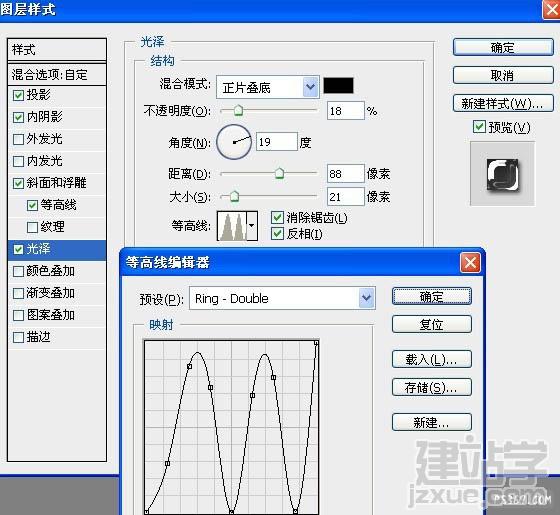560x515 pixels.
Task: Select the 斜面和浮雕 style entry
Action: click(x=57, y=183)
